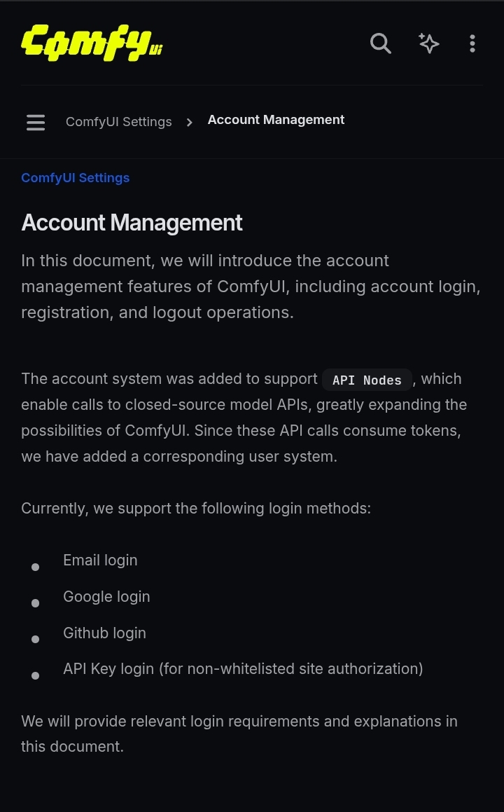Click the intro paragraph about account management
This screenshot has width=504, height=812.
(251, 287)
